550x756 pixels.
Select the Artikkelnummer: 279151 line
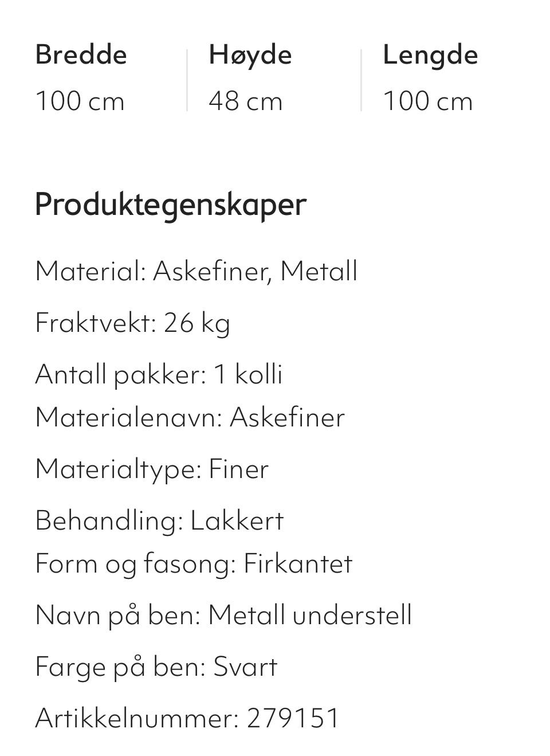(x=188, y=719)
